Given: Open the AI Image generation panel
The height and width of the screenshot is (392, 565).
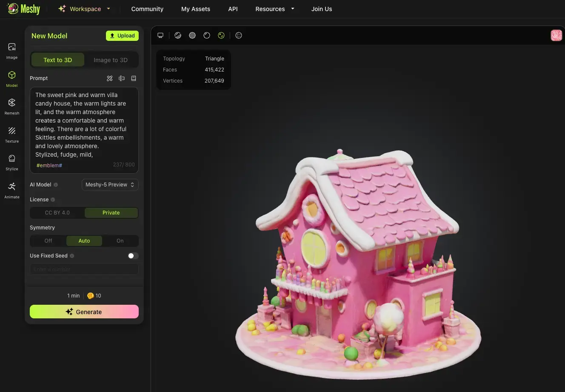Looking at the screenshot, I should pos(11,50).
